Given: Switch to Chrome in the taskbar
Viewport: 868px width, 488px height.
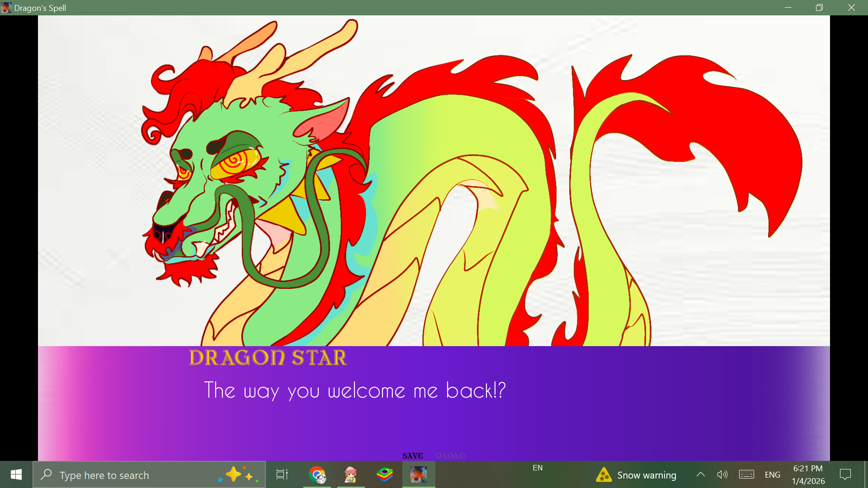Looking at the screenshot, I should tap(317, 474).
